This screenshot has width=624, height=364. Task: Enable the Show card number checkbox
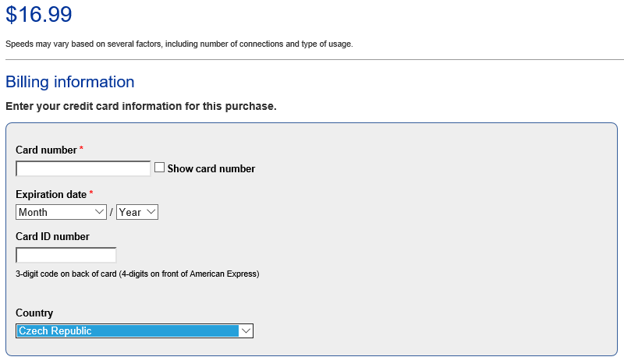coord(160,168)
